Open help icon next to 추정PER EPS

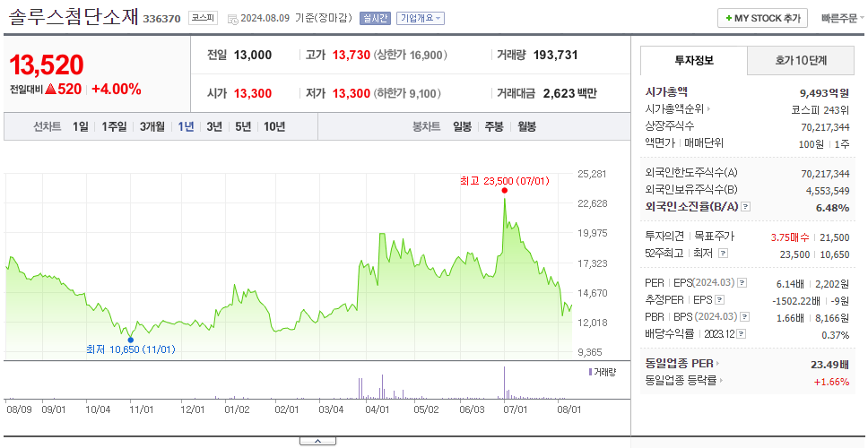[719, 300]
